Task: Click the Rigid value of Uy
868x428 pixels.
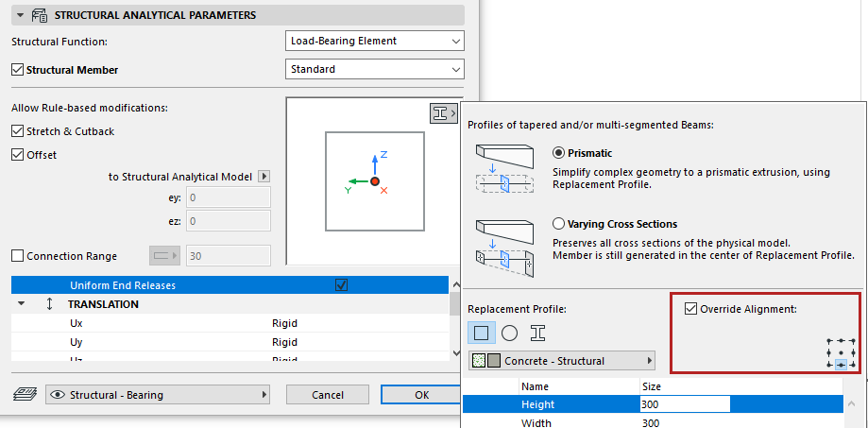Action: pos(284,342)
